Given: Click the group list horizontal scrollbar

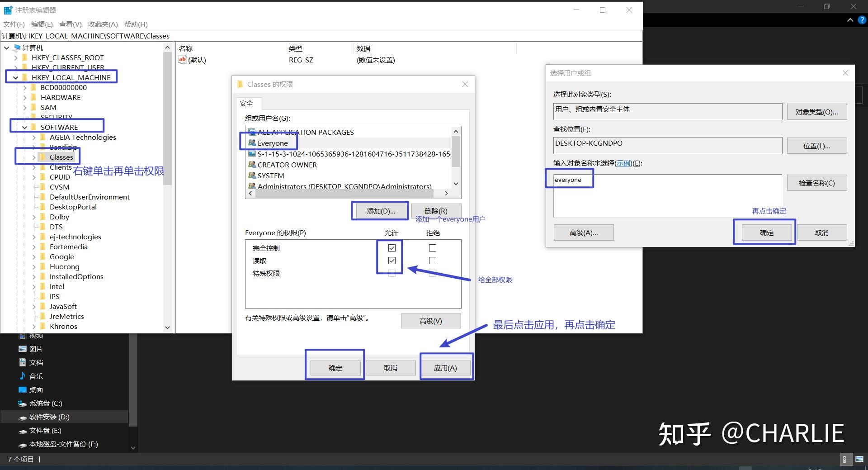Looking at the screenshot, I should point(345,193).
